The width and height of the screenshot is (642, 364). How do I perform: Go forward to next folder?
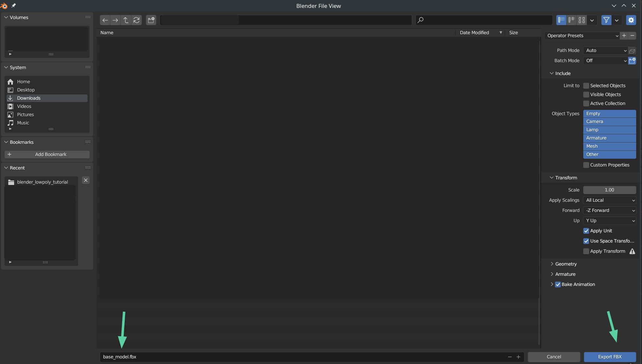pyautogui.click(x=115, y=20)
